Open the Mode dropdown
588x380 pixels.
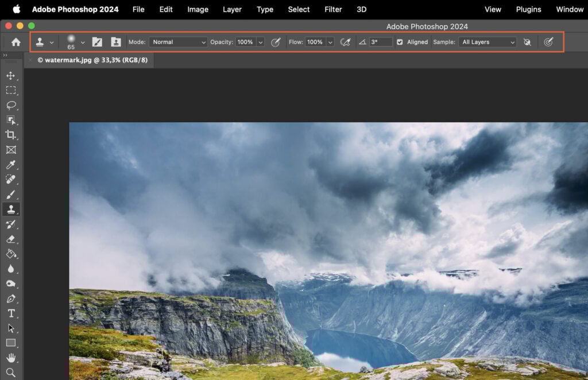(178, 42)
